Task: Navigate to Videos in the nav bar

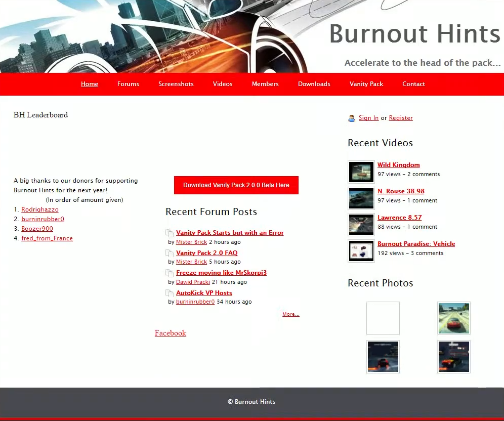Action: 223,84
